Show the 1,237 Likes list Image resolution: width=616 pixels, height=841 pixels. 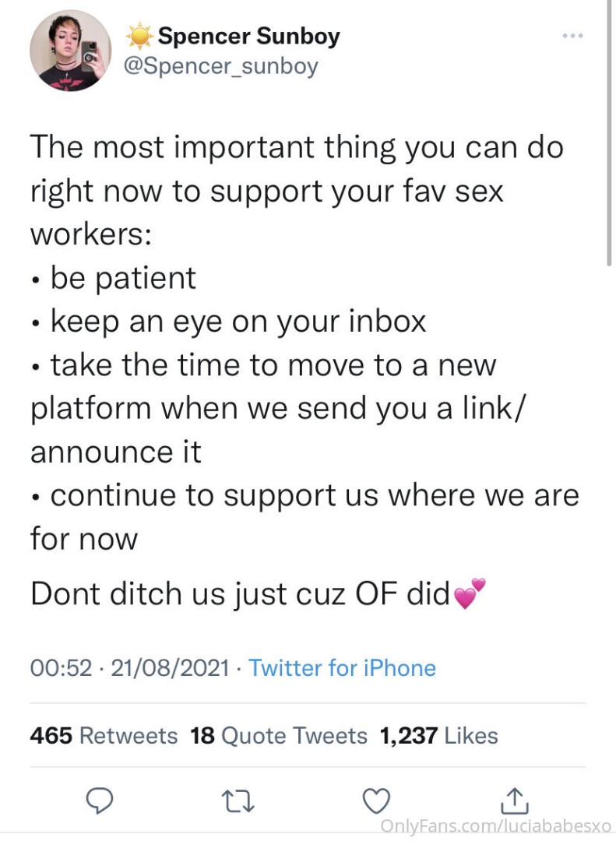(438, 735)
